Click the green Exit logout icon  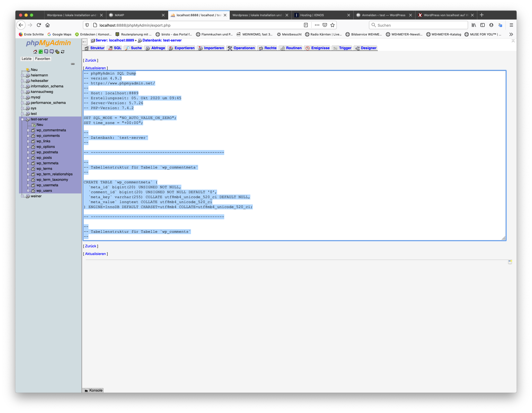click(x=40, y=52)
